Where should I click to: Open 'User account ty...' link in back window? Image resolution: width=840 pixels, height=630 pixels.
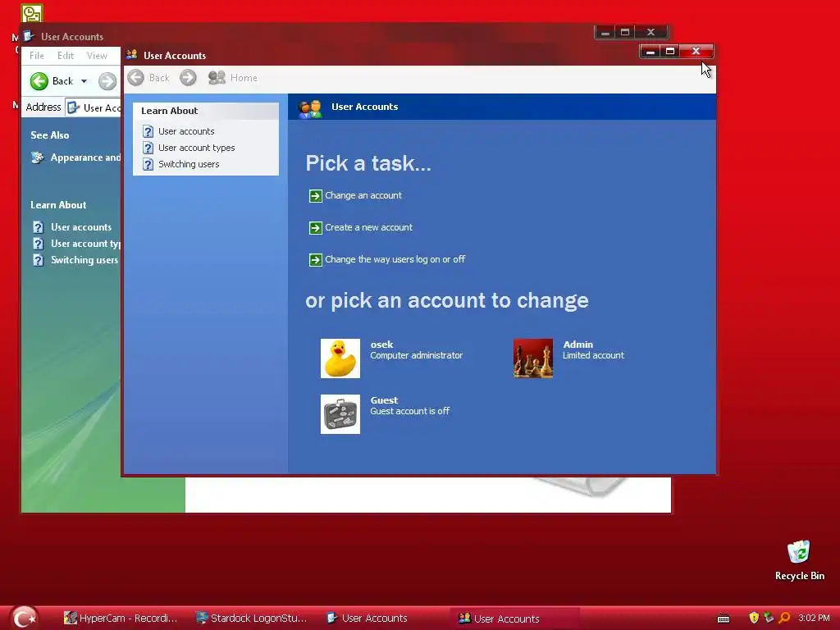(85, 244)
